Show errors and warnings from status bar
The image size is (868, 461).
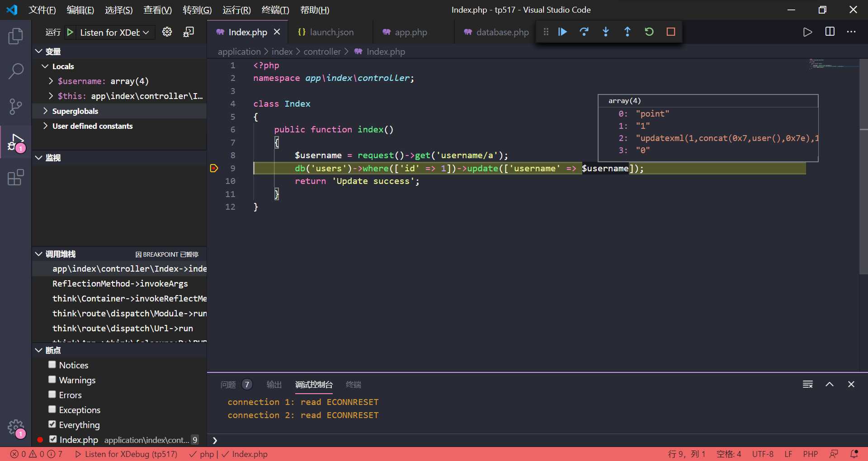[x=37, y=454]
